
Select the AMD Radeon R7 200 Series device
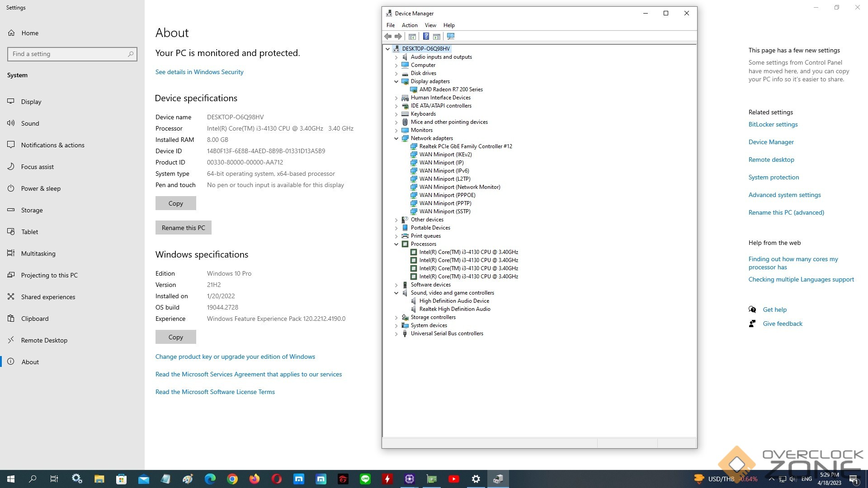coord(451,89)
